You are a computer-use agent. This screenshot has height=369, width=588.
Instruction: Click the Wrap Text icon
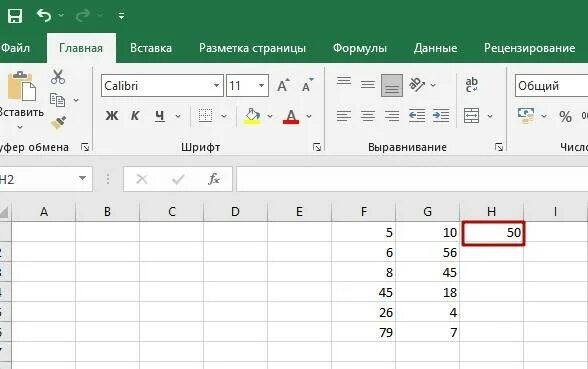point(471,85)
